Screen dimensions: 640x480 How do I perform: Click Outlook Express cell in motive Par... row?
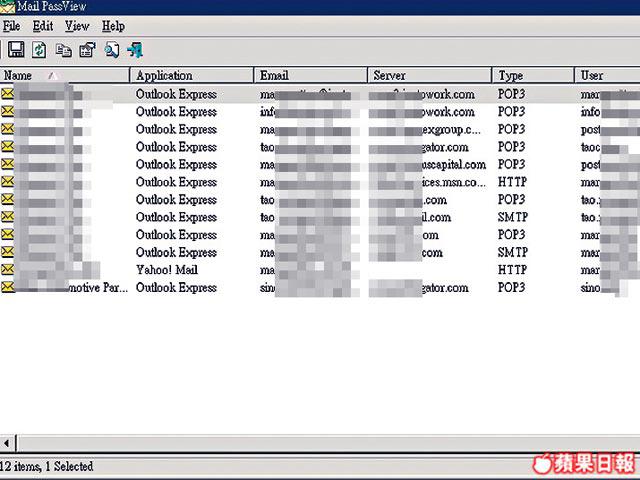click(x=176, y=288)
